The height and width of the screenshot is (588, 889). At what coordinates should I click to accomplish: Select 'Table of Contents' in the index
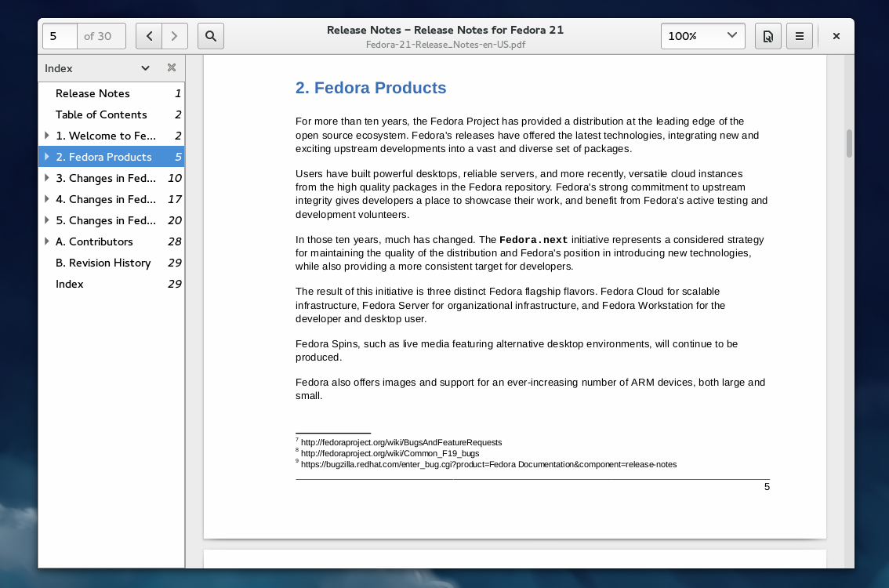(x=101, y=114)
